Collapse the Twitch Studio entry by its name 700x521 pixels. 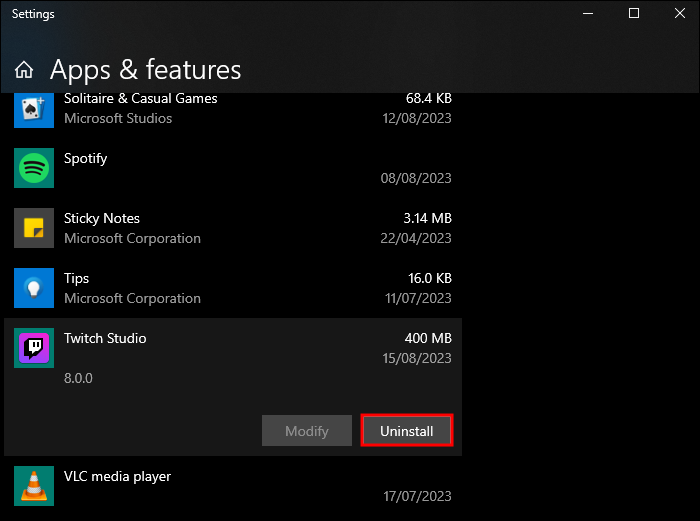105,338
